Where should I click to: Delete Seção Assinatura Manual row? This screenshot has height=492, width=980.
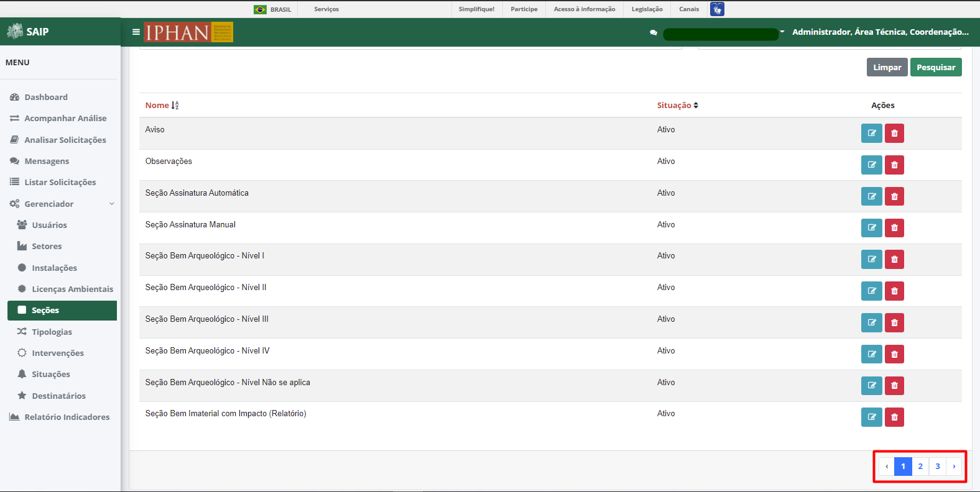(x=894, y=228)
